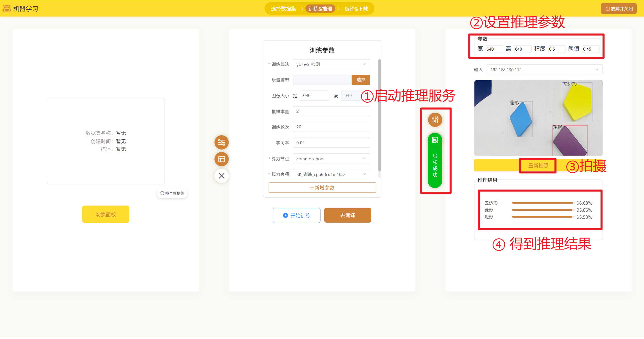
Task: Click the play icon in 开始训练
Action: pyautogui.click(x=285, y=215)
